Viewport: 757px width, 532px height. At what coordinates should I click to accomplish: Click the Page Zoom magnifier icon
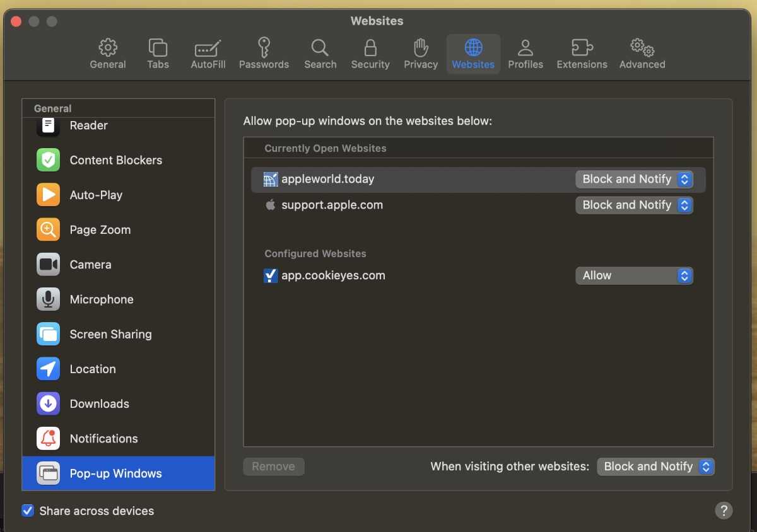point(49,229)
